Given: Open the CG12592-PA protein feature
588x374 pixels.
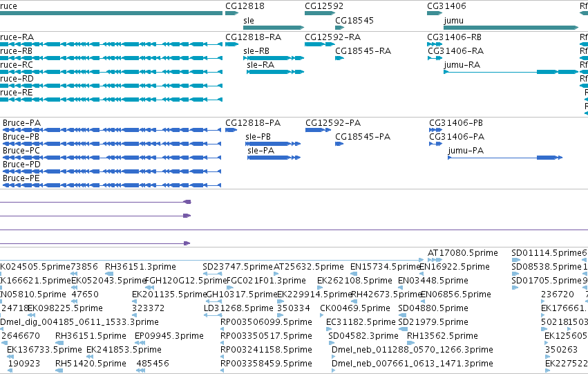Looking at the screenshot, I should [x=318, y=130].
